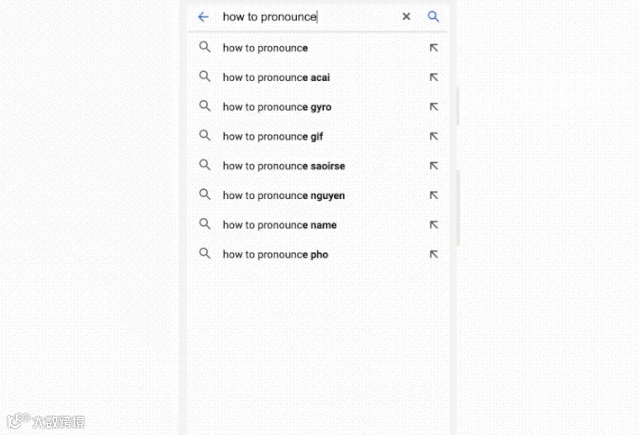Image resolution: width=639 pixels, height=435 pixels.
Task: Choose 'how to pronounce gif' suggestion
Action: [x=273, y=136]
